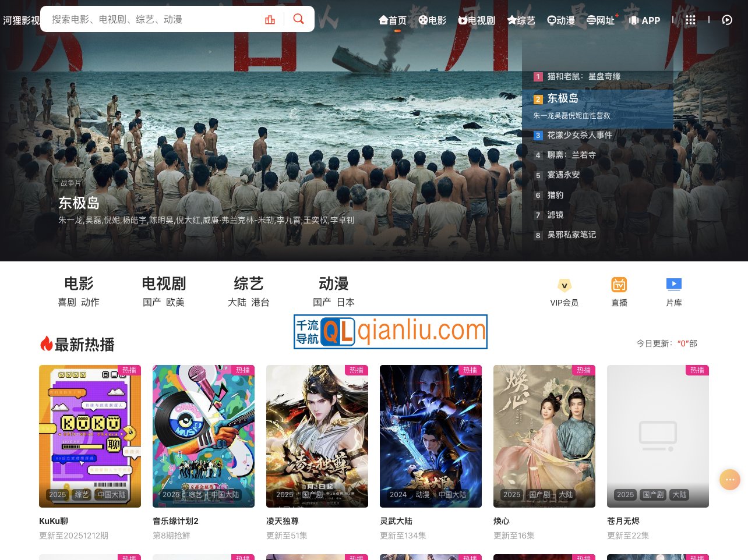The height and width of the screenshot is (560, 748).
Task: Click the magnifier search icon
Action: tap(298, 19)
